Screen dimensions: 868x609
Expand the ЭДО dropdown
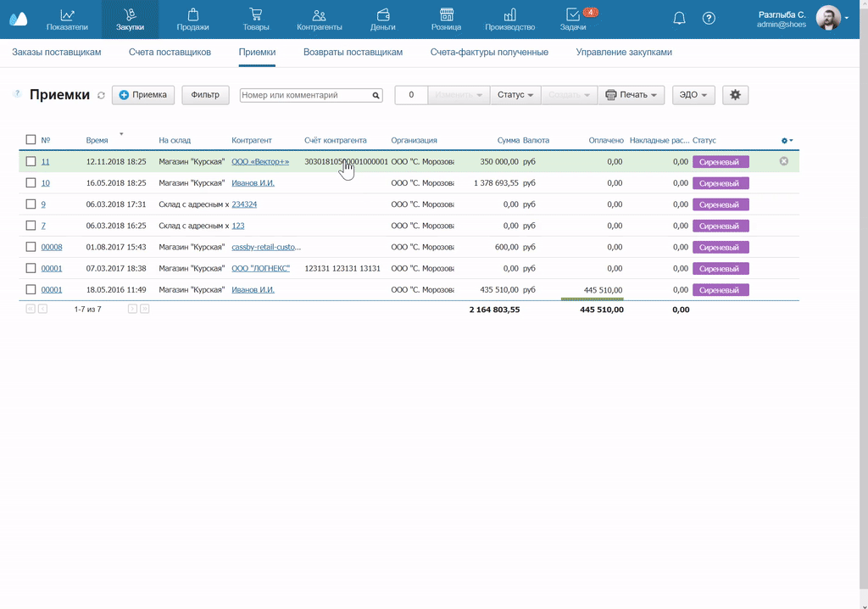point(693,95)
